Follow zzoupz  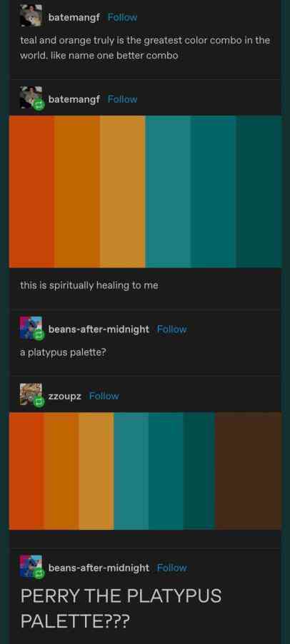[x=104, y=396]
